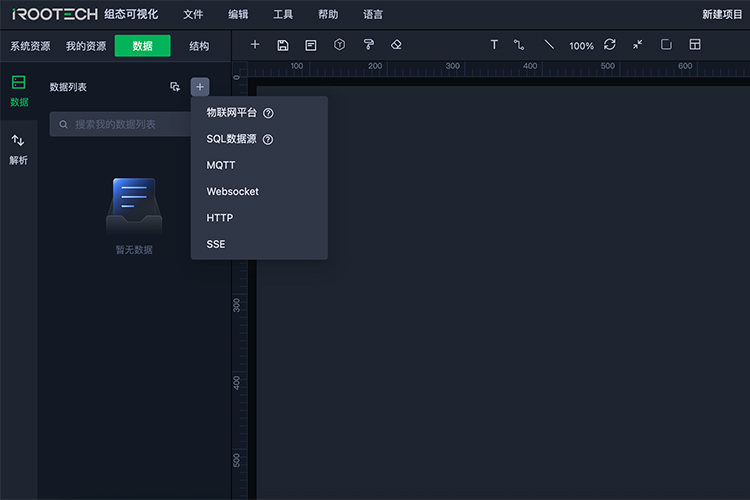The image size is (750, 500).
Task: Select the straight line drawing tool
Action: (548, 45)
